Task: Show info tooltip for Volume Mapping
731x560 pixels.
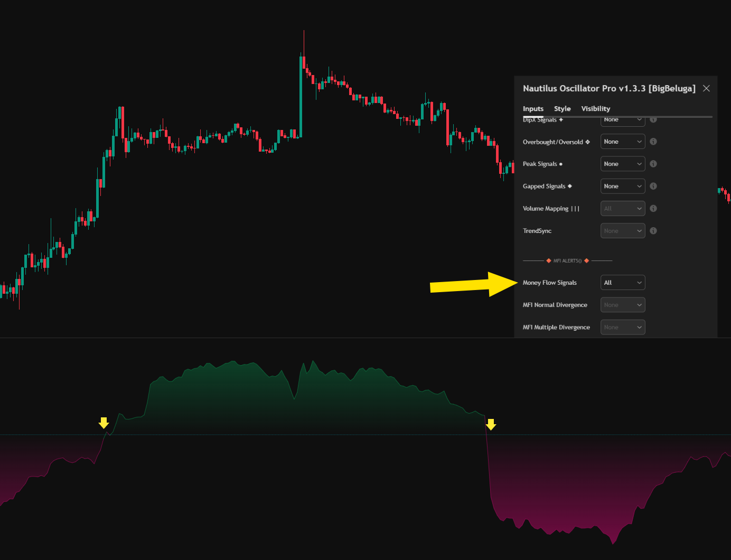Action: pos(653,208)
